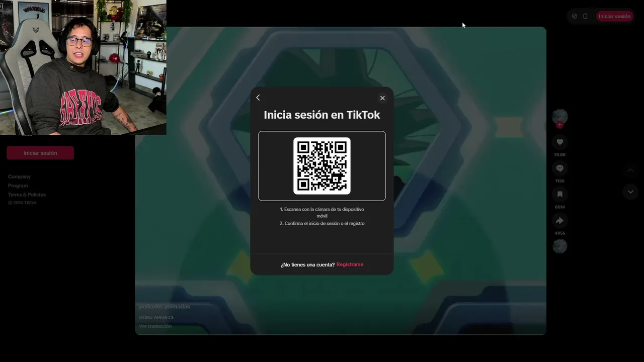Expand the Company footer section
Viewport: 644px width, 362px height.
[x=19, y=176]
